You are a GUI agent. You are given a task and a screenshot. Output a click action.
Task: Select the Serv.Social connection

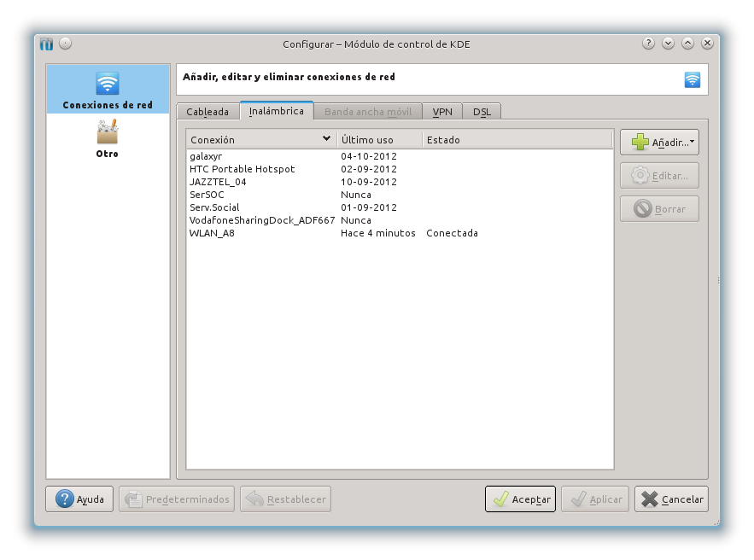click(400, 207)
